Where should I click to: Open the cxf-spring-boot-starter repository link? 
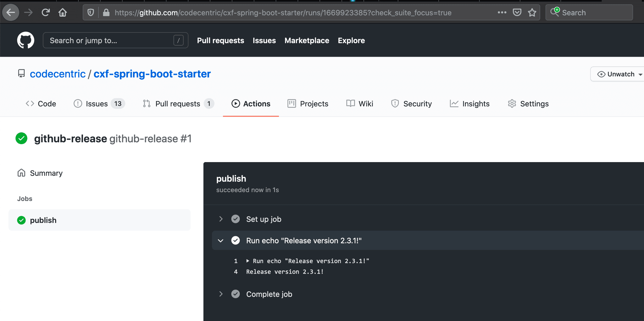point(152,74)
